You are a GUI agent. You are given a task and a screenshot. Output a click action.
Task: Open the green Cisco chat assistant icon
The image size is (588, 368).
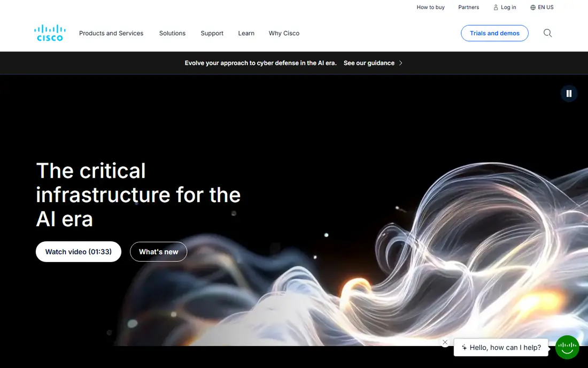tap(567, 347)
